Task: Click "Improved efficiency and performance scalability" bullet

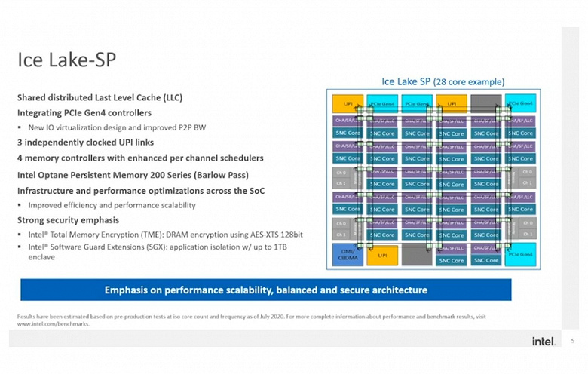Action: click(112, 205)
